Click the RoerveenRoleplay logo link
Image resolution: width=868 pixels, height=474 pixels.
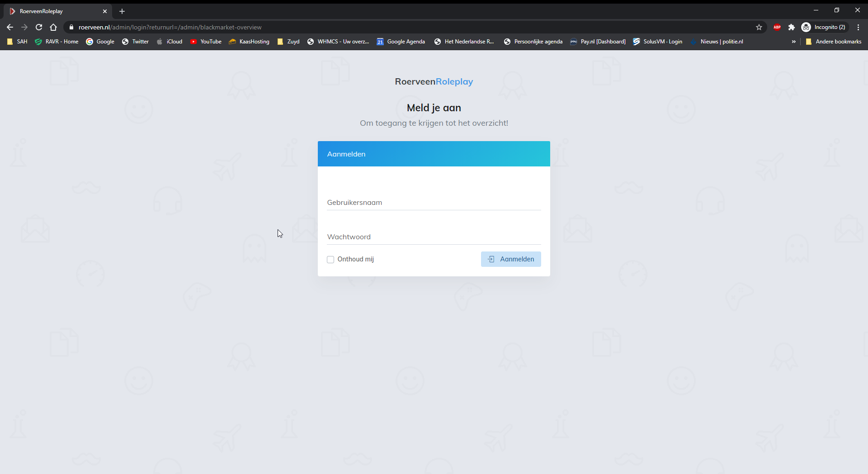point(434,82)
